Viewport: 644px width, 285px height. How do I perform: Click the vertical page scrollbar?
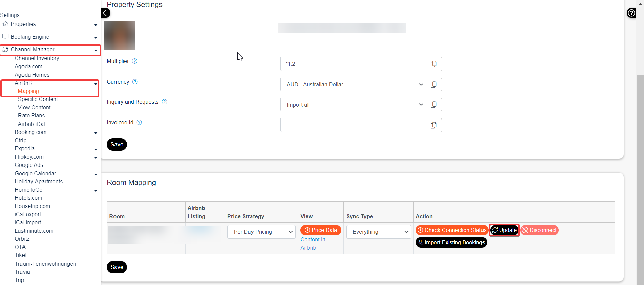click(x=640, y=180)
